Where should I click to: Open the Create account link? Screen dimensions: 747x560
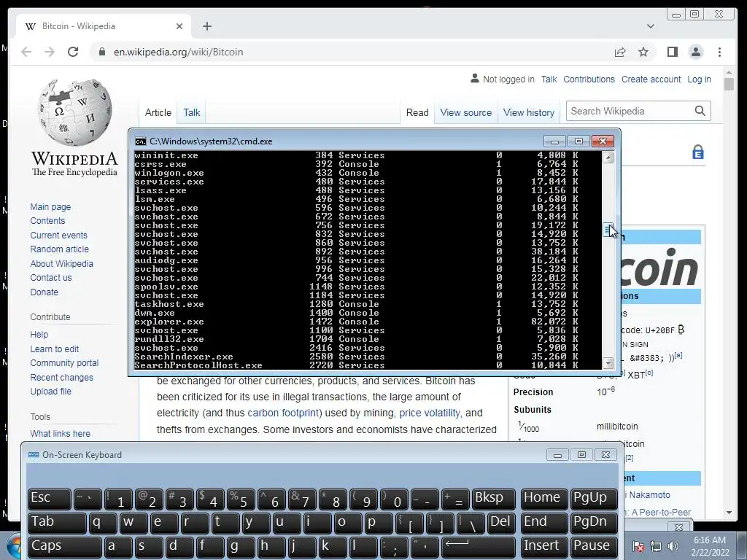pos(651,79)
